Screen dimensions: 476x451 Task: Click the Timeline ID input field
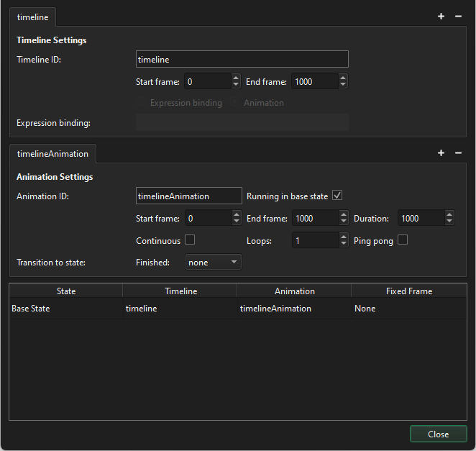[242, 60]
